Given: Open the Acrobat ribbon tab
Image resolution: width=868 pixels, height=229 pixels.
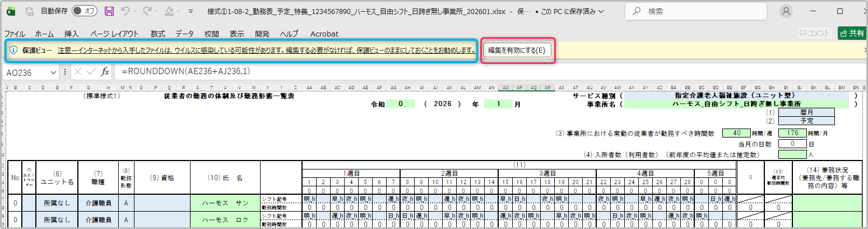Looking at the screenshot, I should tap(324, 34).
